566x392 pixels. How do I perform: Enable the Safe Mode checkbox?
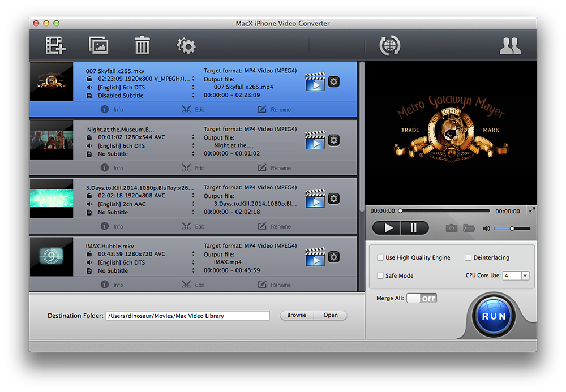(380, 275)
